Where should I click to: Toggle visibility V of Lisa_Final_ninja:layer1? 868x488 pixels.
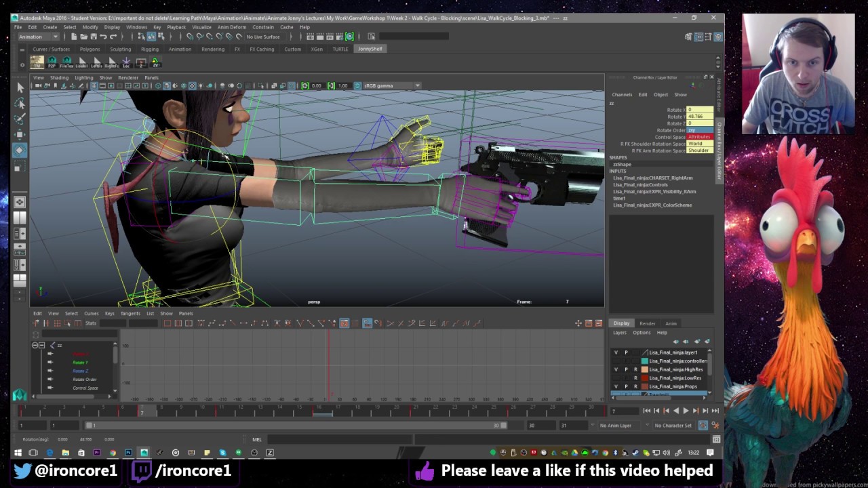[x=616, y=352]
